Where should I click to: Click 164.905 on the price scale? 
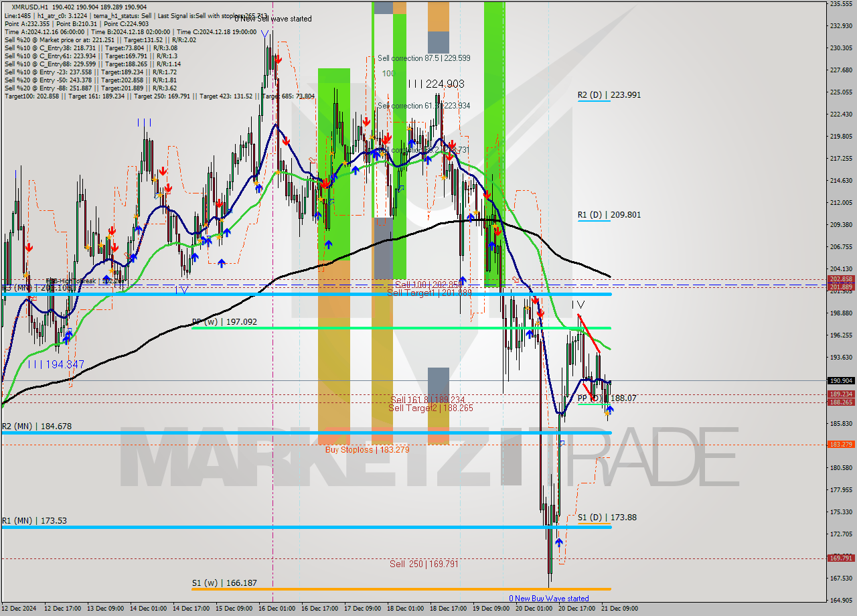[x=841, y=600]
